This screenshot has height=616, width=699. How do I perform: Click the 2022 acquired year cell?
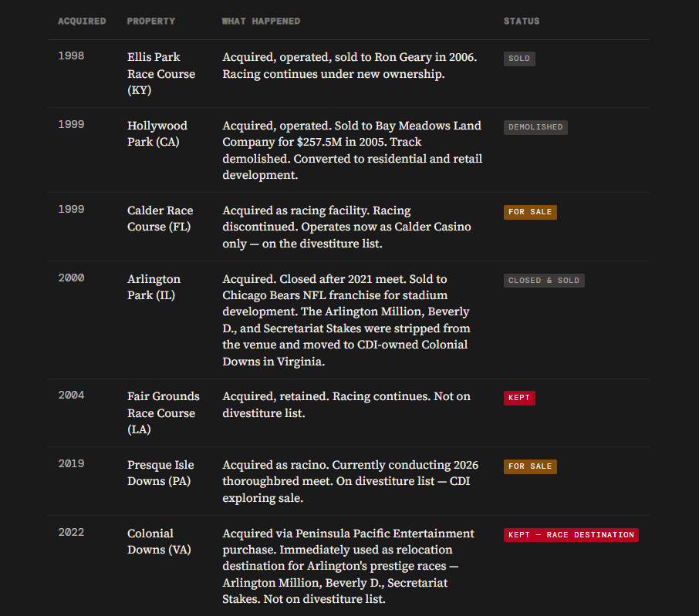click(x=71, y=532)
